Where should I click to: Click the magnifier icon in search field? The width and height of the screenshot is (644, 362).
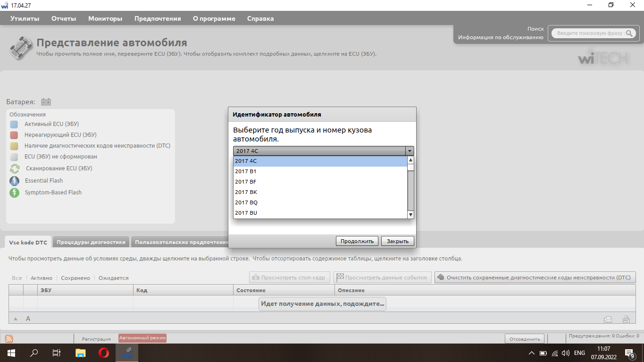630,34
